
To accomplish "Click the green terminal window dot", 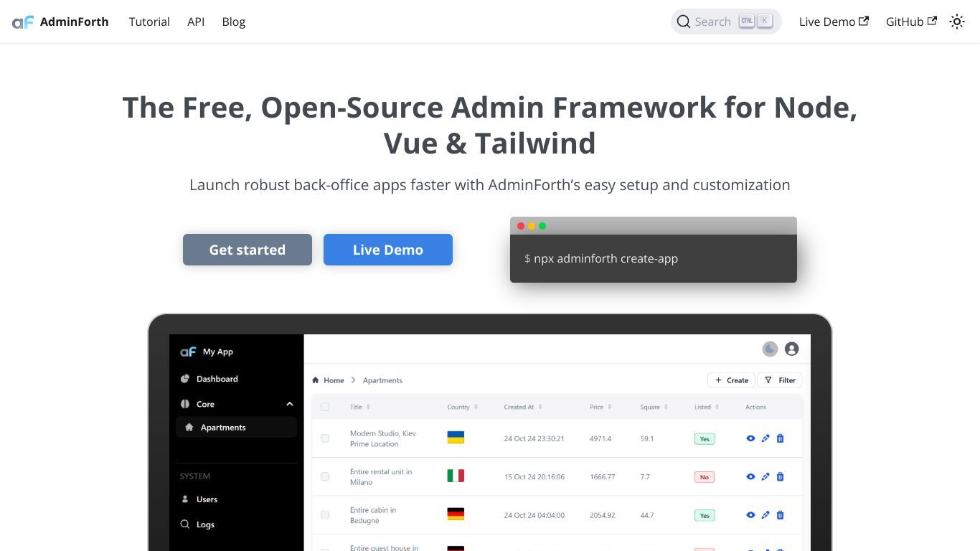I will pyautogui.click(x=542, y=226).
